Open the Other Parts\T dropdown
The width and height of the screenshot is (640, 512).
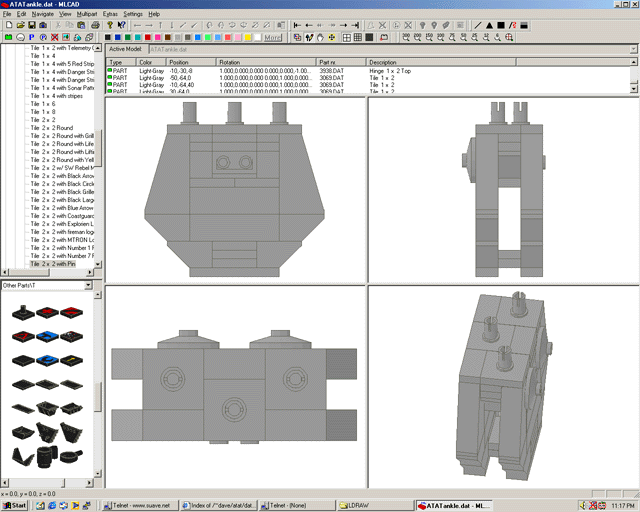pos(88,286)
